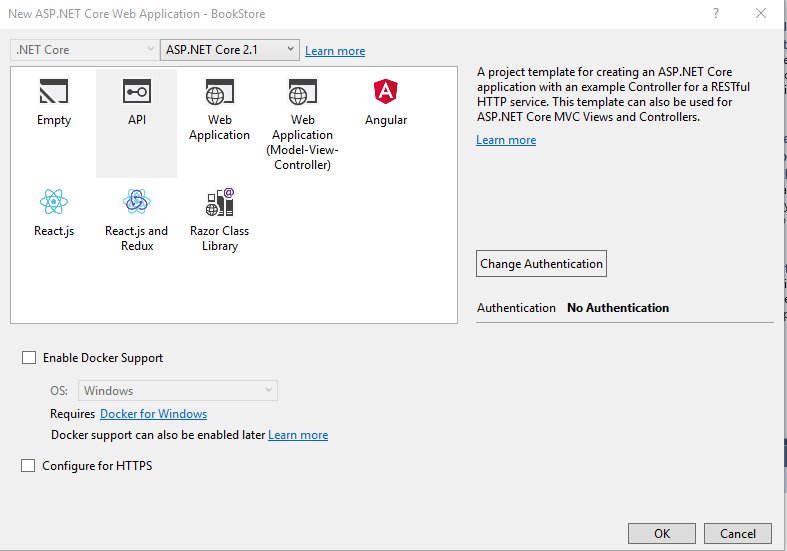Expand the OS Windows dropdown

[x=178, y=390]
